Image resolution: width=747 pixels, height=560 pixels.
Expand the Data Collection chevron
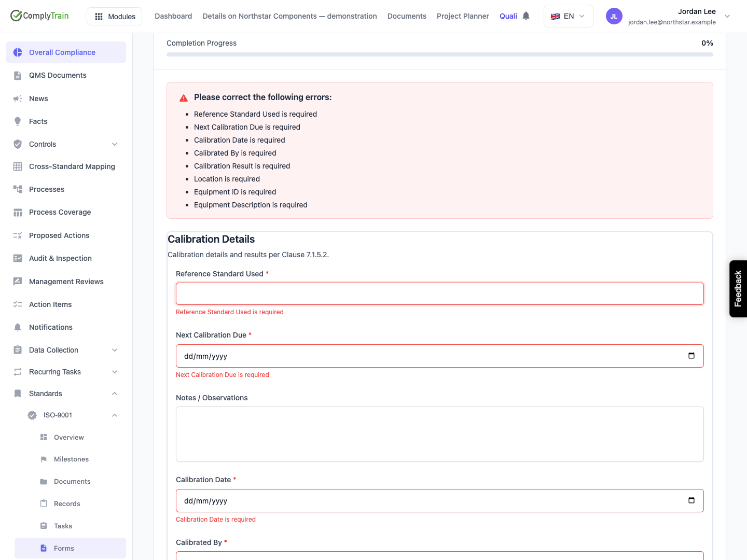(115, 350)
